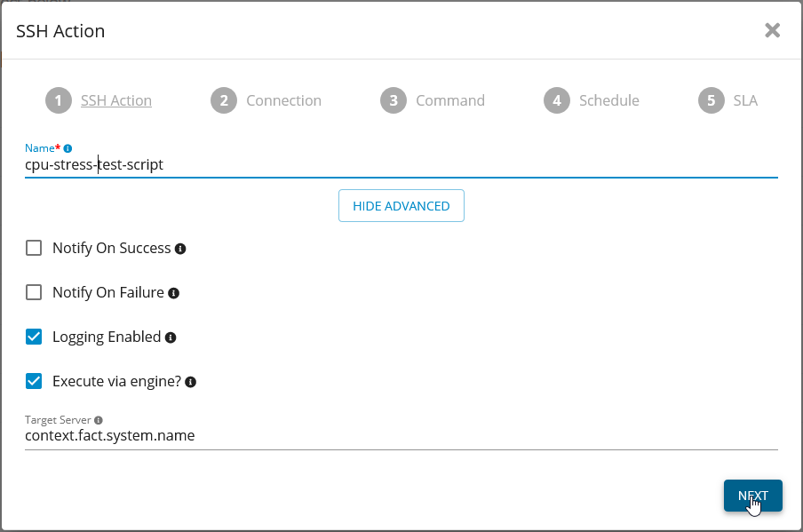This screenshot has height=532, width=803.
Task: Click info icon beside Execute via engine
Action: coord(190,382)
